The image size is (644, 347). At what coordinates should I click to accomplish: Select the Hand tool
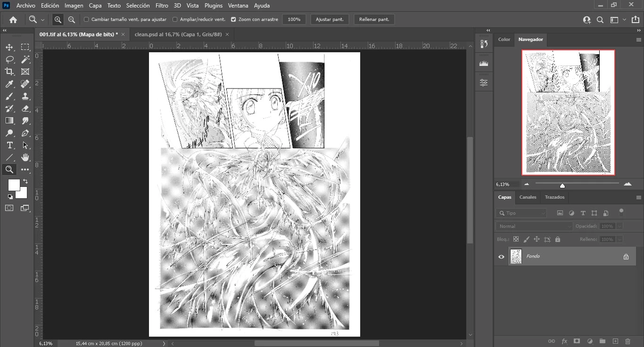[x=25, y=157]
